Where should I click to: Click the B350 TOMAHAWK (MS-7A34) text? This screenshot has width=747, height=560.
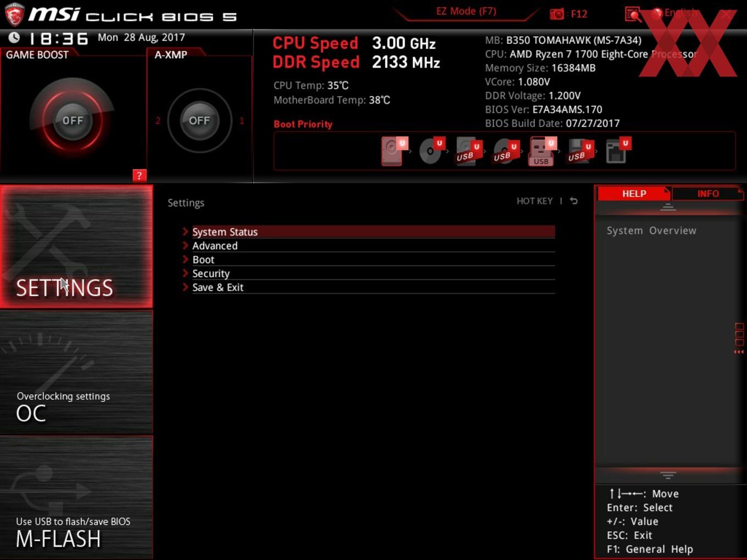coord(573,40)
